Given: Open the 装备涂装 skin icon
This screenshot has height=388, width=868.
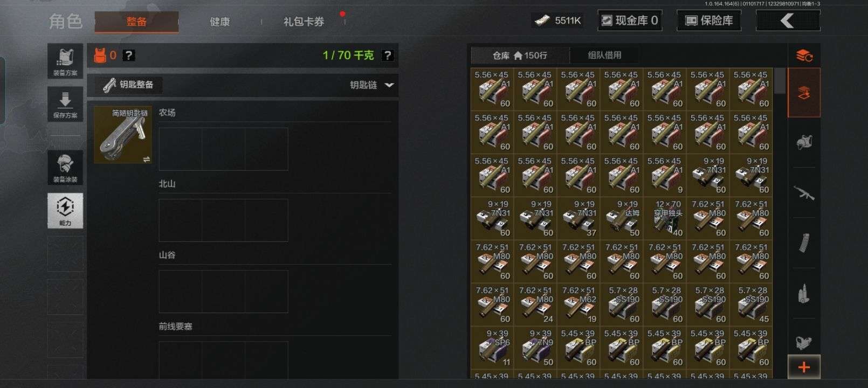Looking at the screenshot, I should click(x=65, y=168).
